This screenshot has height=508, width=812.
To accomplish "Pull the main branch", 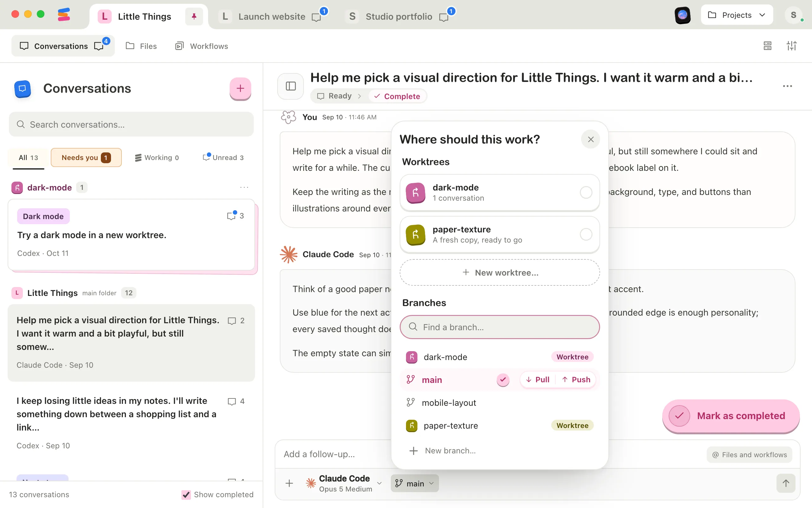I will coord(538,380).
